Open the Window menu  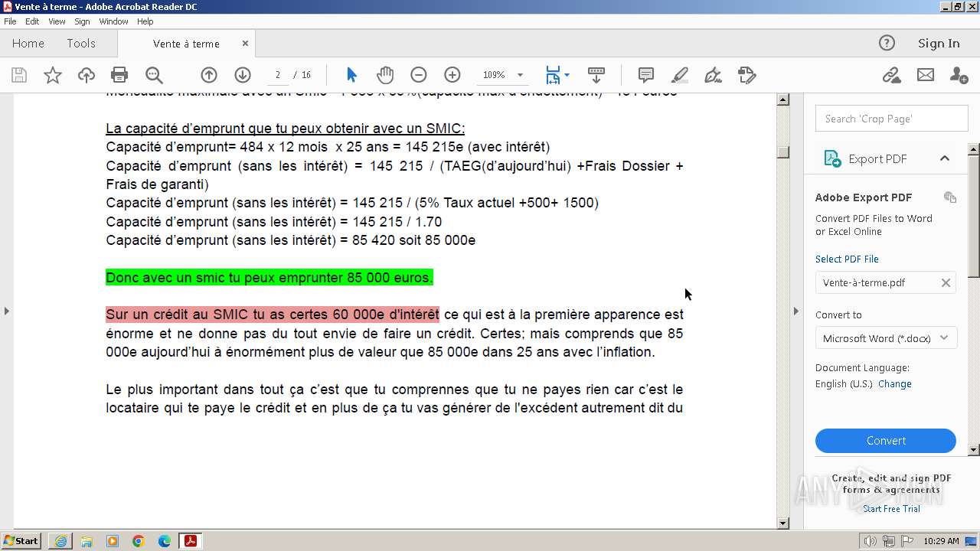pyautogui.click(x=113, y=21)
